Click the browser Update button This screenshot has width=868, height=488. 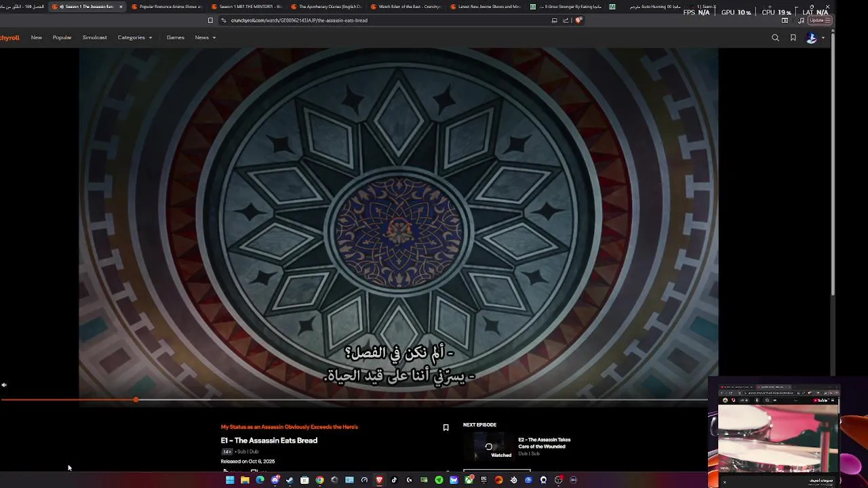coord(820,20)
